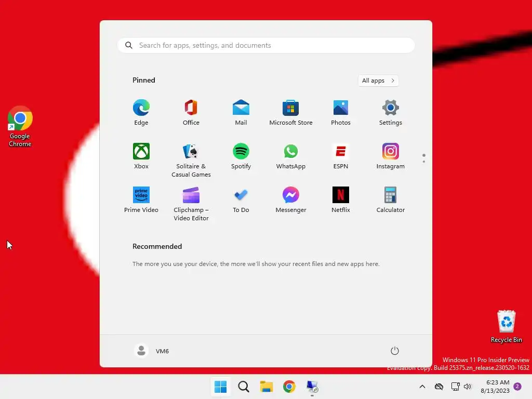This screenshot has width=532, height=399.
Task: Launch the Photos app
Action: coord(341,113)
